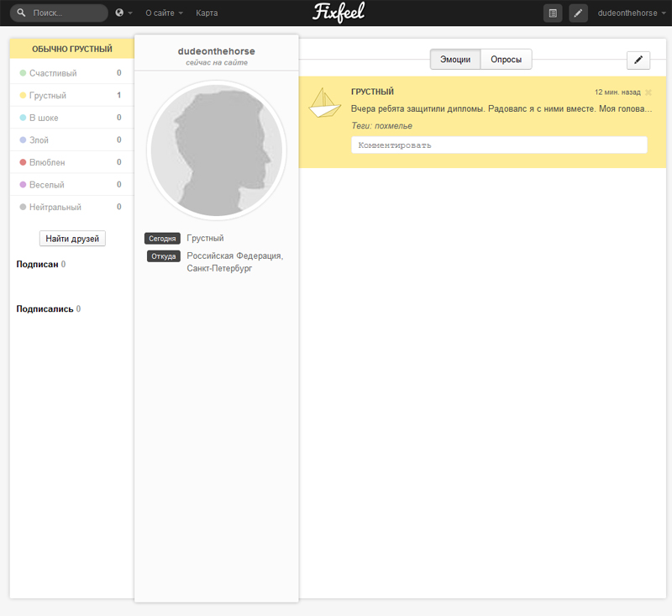The height and width of the screenshot is (616, 672).
Task: Click the pencil edit button beside the tabs
Action: (638, 60)
